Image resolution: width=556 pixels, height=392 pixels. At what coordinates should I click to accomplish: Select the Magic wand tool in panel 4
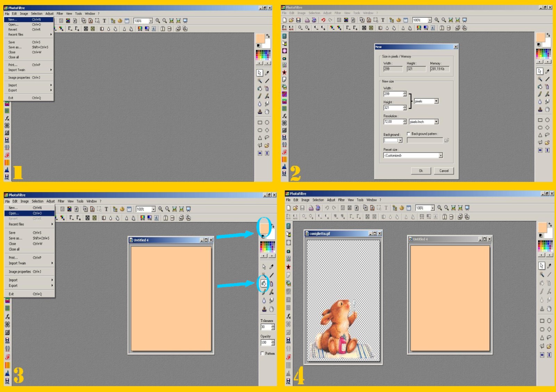click(x=542, y=275)
